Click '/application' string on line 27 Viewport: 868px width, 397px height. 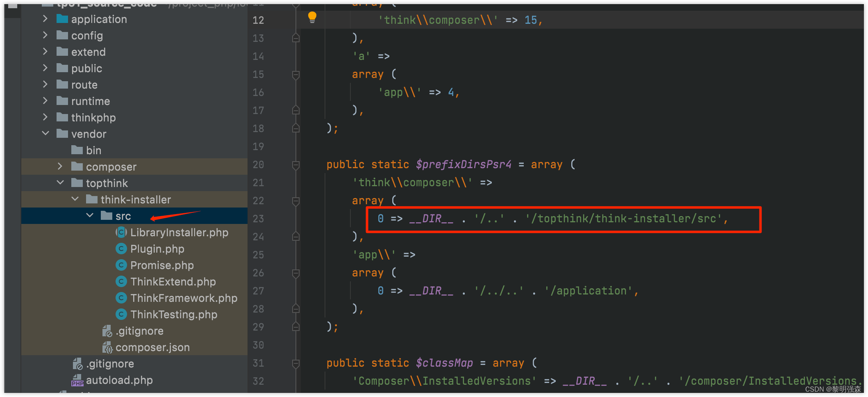coord(588,291)
